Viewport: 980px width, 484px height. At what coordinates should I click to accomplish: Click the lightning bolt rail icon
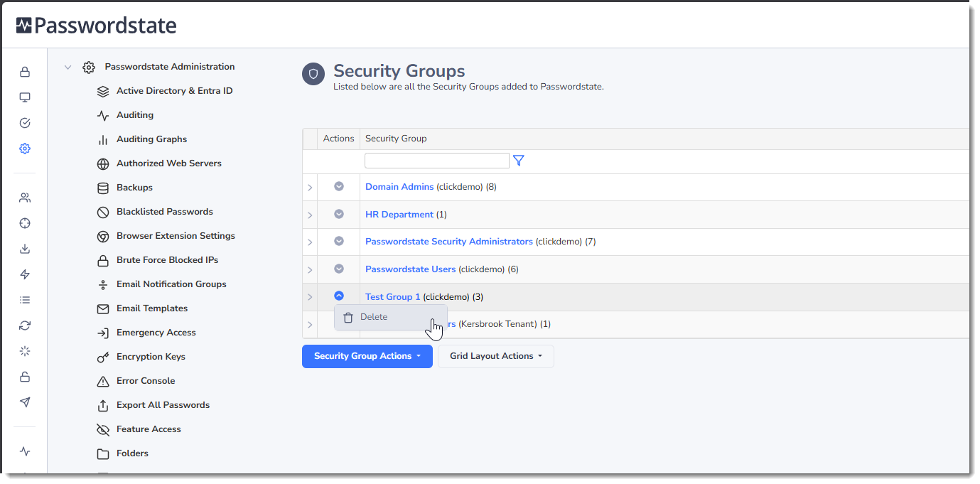[25, 274]
